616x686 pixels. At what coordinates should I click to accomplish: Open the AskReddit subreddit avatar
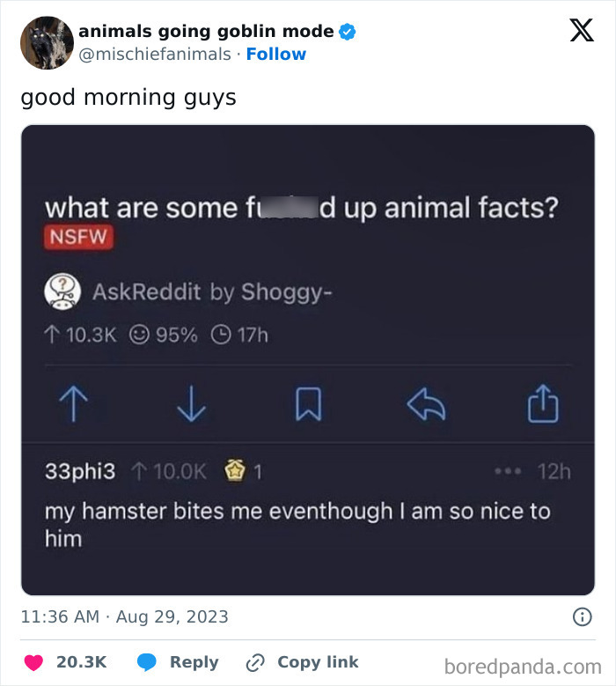pyautogui.click(x=62, y=291)
